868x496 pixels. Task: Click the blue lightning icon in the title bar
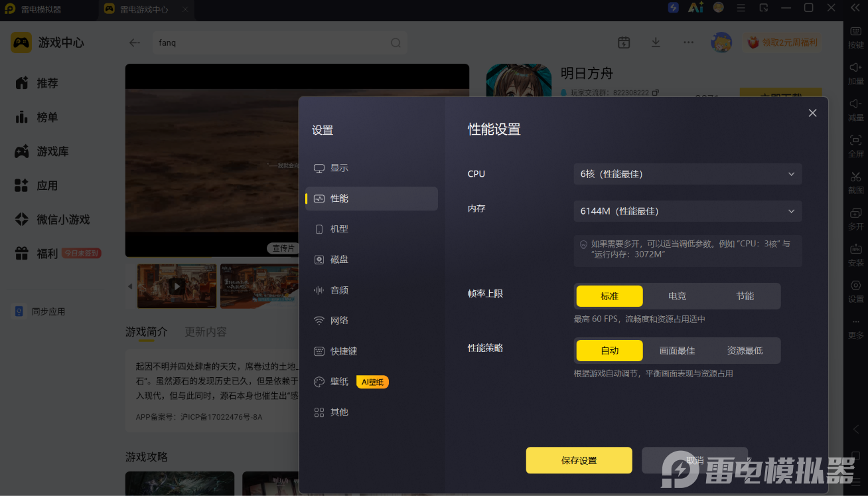(x=674, y=8)
